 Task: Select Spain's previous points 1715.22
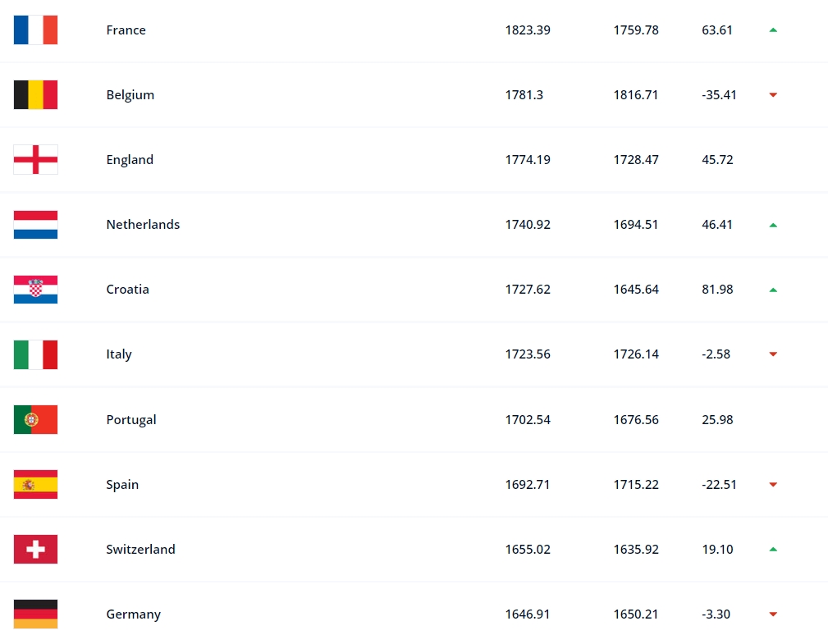(636, 485)
